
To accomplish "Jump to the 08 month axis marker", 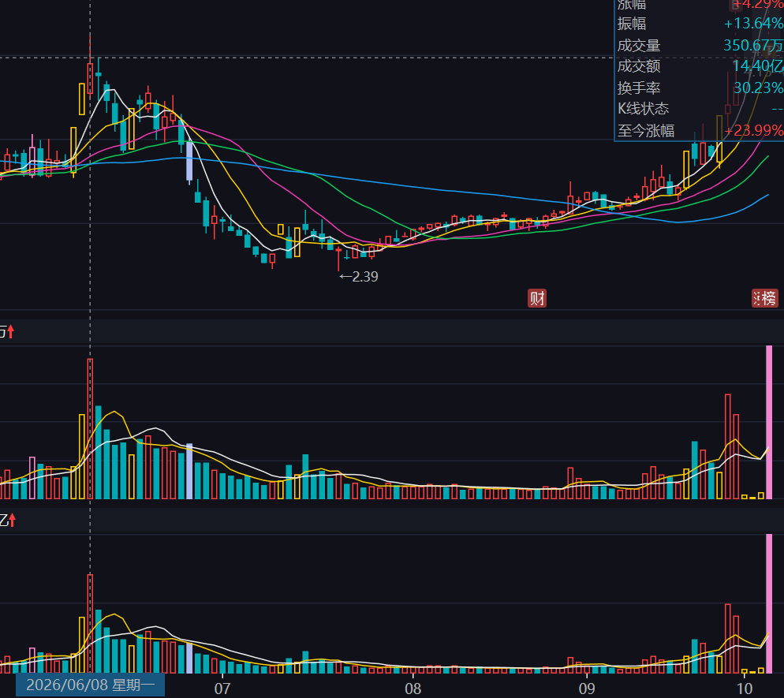I will pos(413,689).
